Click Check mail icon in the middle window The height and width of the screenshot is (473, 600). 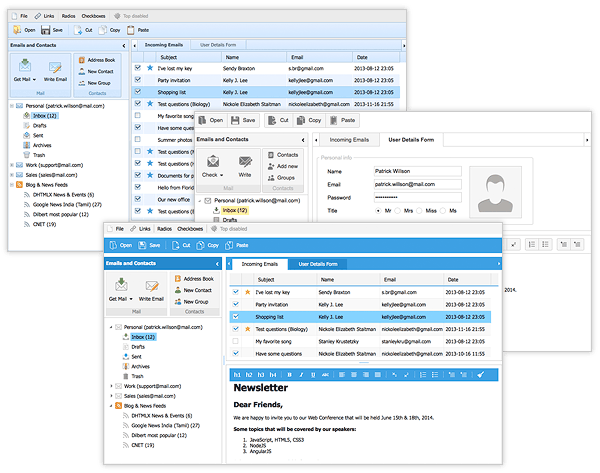[213, 161]
